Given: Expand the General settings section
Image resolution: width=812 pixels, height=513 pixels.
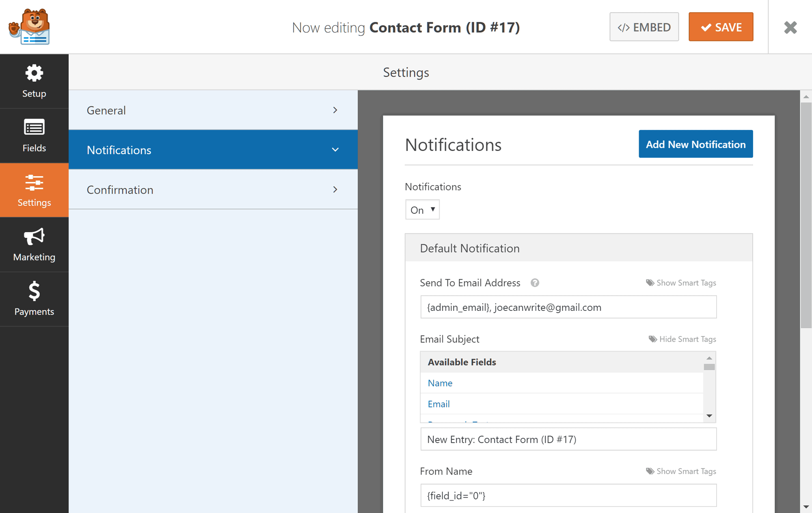Looking at the screenshot, I should (x=213, y=110).
